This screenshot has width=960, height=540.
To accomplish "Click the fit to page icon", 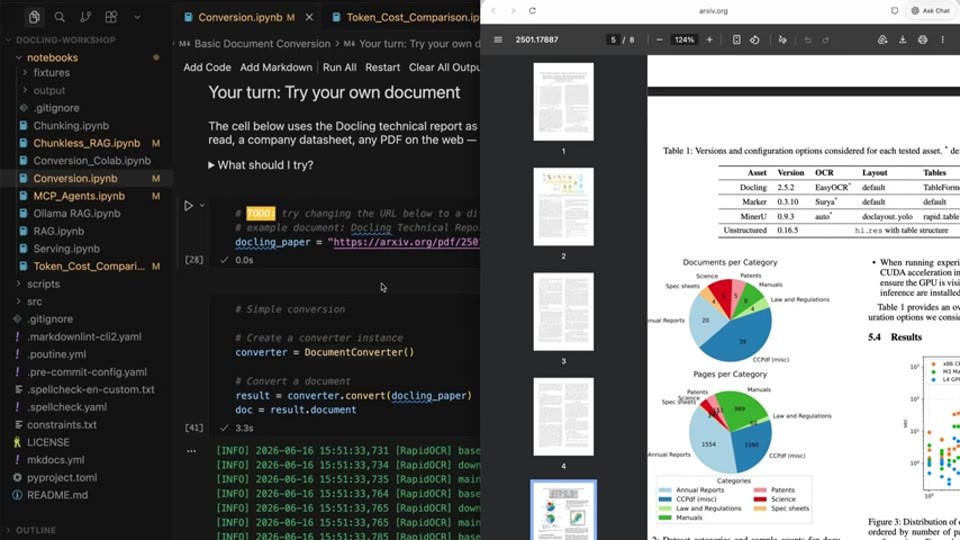I will click(x=737, y=40).
